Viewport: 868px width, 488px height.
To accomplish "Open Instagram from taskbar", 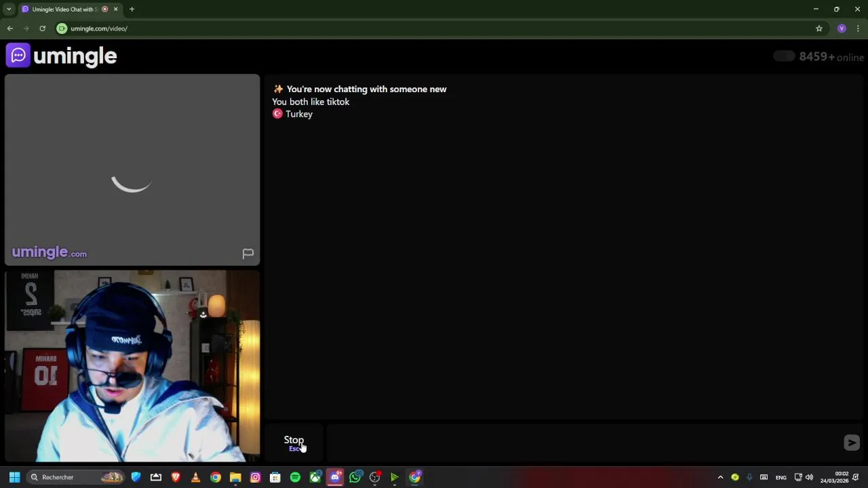I will pyautogui.click(x=255, y=477).
